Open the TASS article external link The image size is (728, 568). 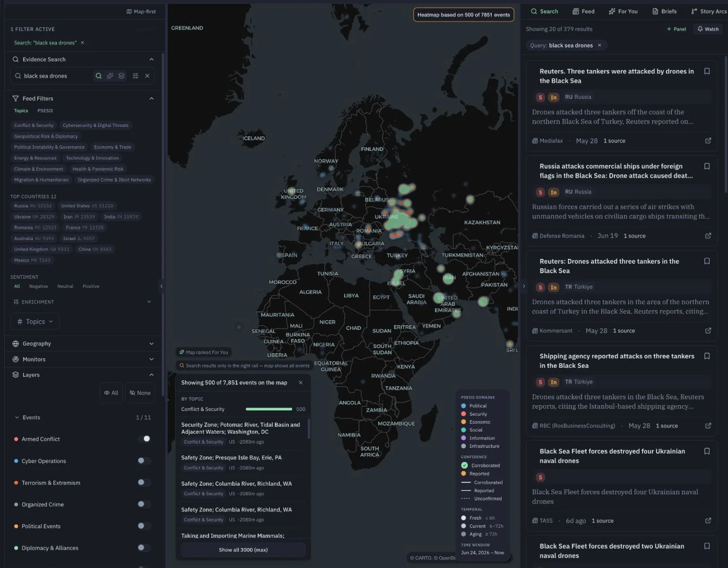point(708,521)
